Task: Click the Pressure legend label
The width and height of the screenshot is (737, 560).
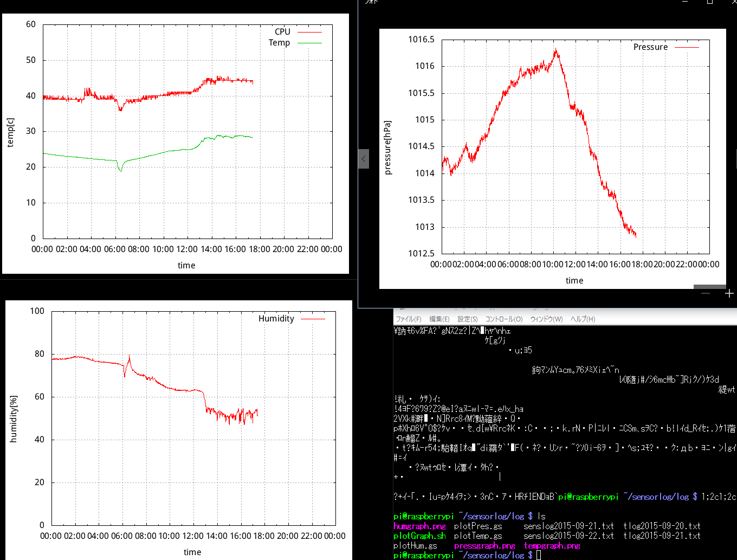Action: pyautogui.click(x=650, y=47)
